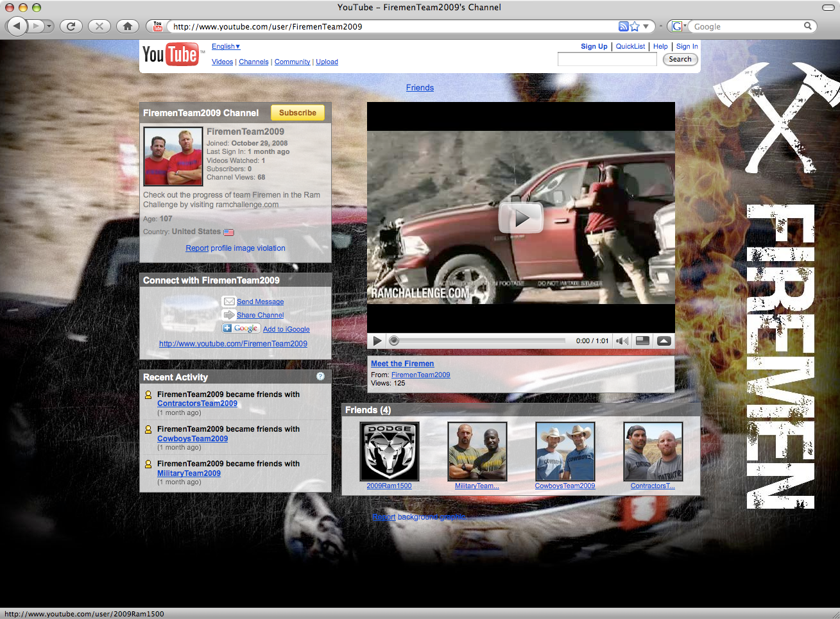Jump to the Friends anchor link
This screenshot has width=840, height=619.
(x=420, y=88)
